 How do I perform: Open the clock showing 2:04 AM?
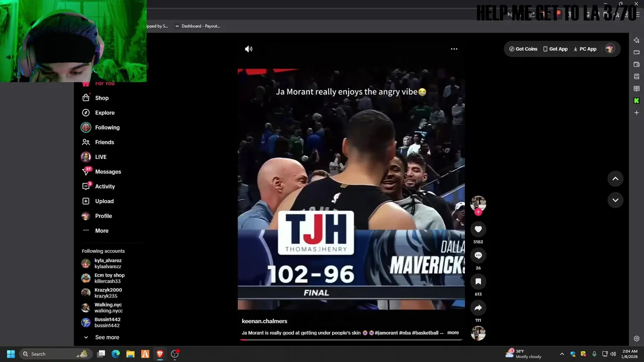coord(629,354)
